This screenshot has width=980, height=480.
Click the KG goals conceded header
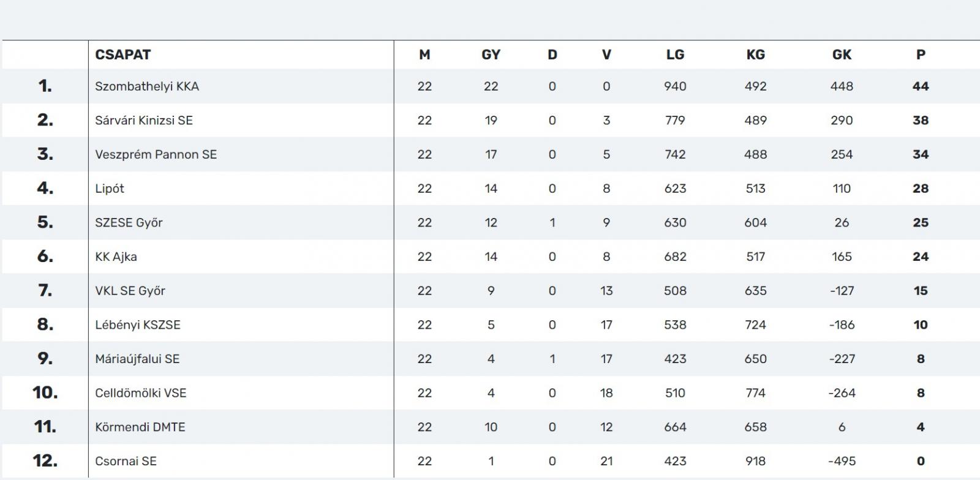[755, 54]
